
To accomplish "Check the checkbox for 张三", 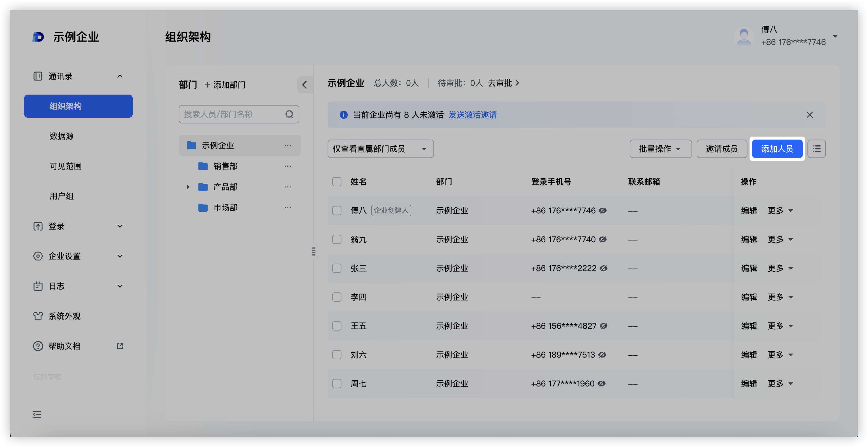I will [x=337, y=268].
